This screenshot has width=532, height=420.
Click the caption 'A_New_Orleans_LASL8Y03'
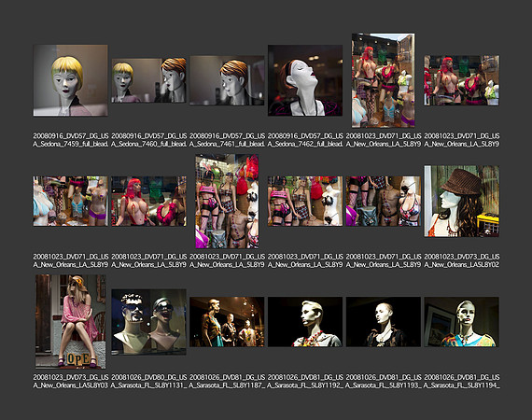(71, 385)
